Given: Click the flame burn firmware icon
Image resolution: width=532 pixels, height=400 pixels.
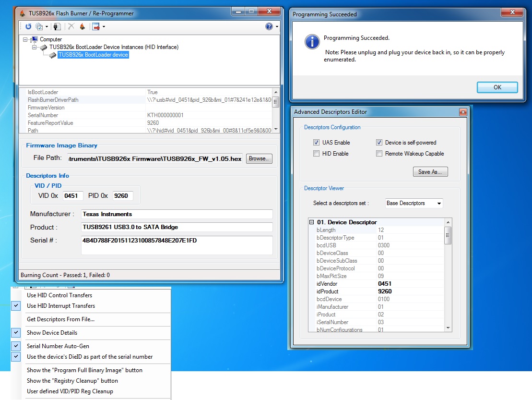Looking at the screenshot, I should click(82, 26).
